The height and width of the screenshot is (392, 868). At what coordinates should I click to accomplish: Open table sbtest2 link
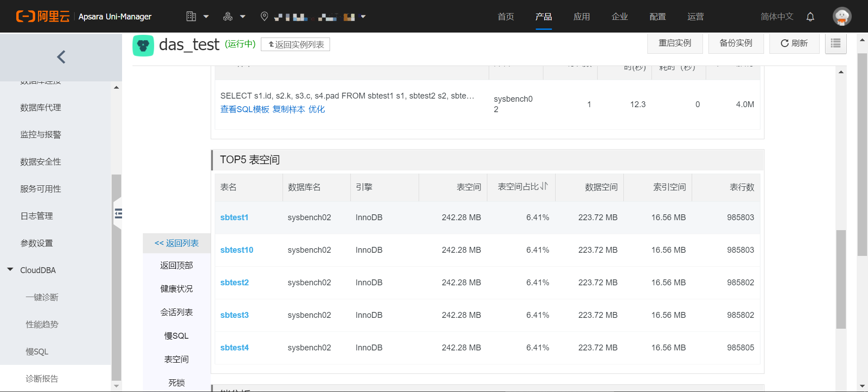234,283
